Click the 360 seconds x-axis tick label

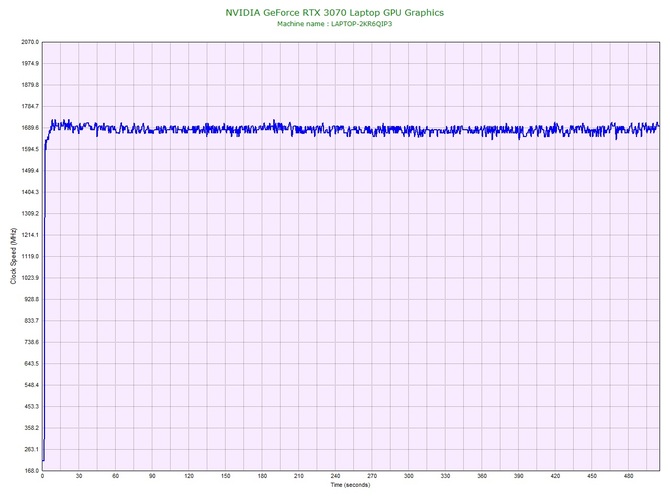(482, 476)
